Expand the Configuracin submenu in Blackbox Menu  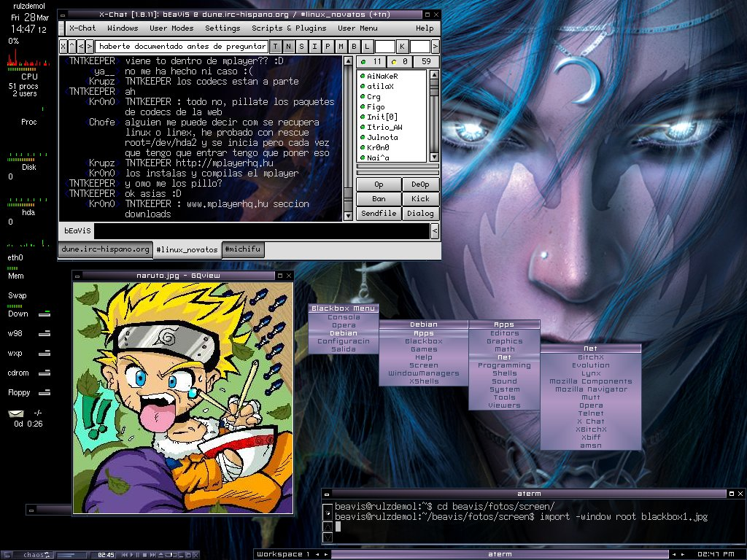[344, 341]
